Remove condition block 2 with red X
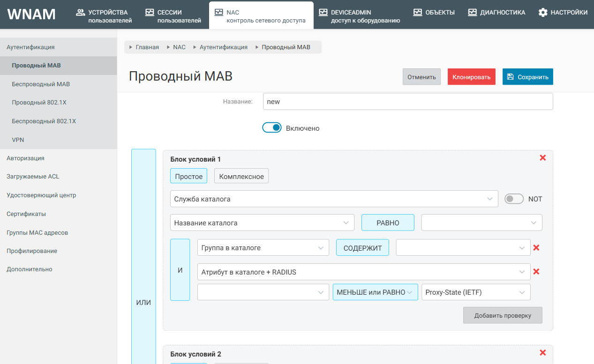 [542, 353]
